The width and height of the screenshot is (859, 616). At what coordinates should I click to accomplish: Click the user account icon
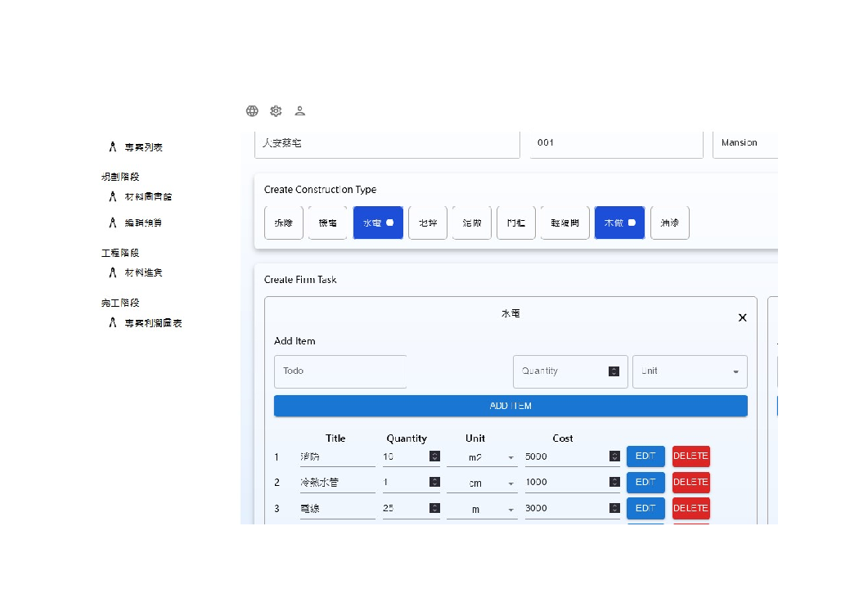[x=299, y=110]
